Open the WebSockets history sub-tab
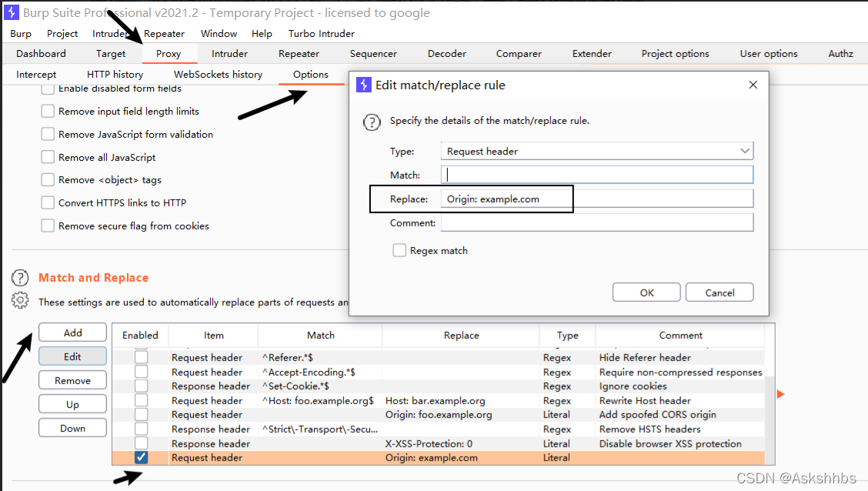Viewport: 868px width, 491px height. 218,74
